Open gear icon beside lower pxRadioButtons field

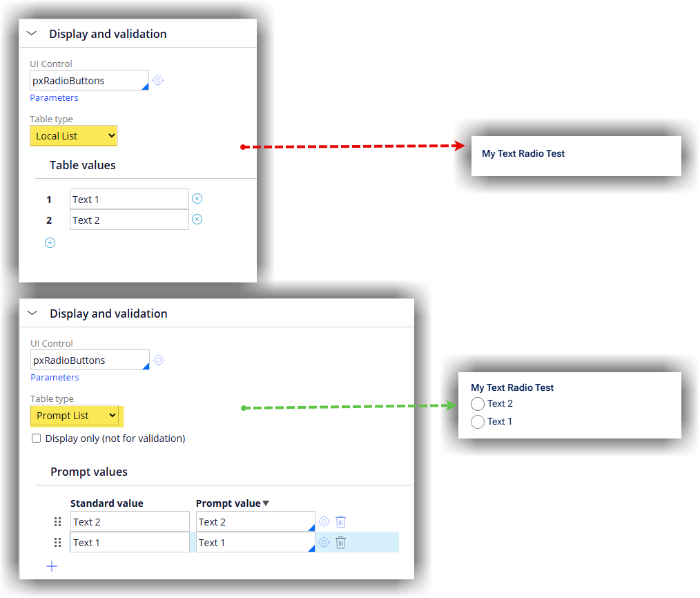(159, 360)
